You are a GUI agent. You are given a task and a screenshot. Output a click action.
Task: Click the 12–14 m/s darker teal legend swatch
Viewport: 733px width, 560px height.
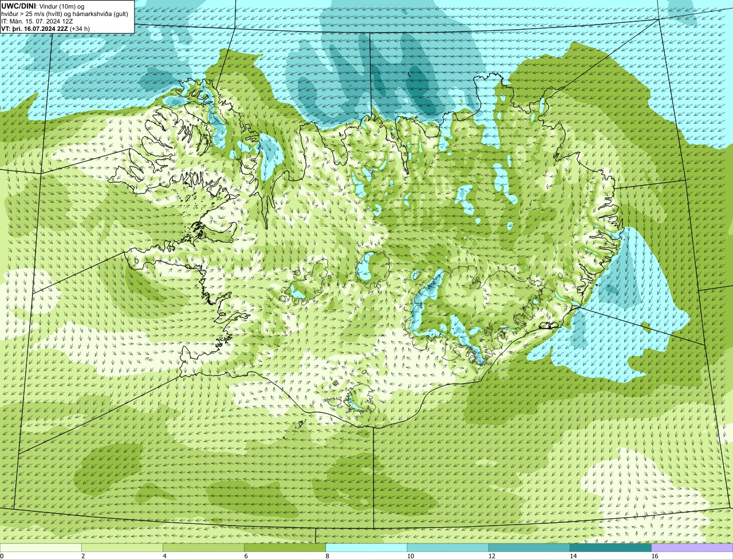click(529, 547)
